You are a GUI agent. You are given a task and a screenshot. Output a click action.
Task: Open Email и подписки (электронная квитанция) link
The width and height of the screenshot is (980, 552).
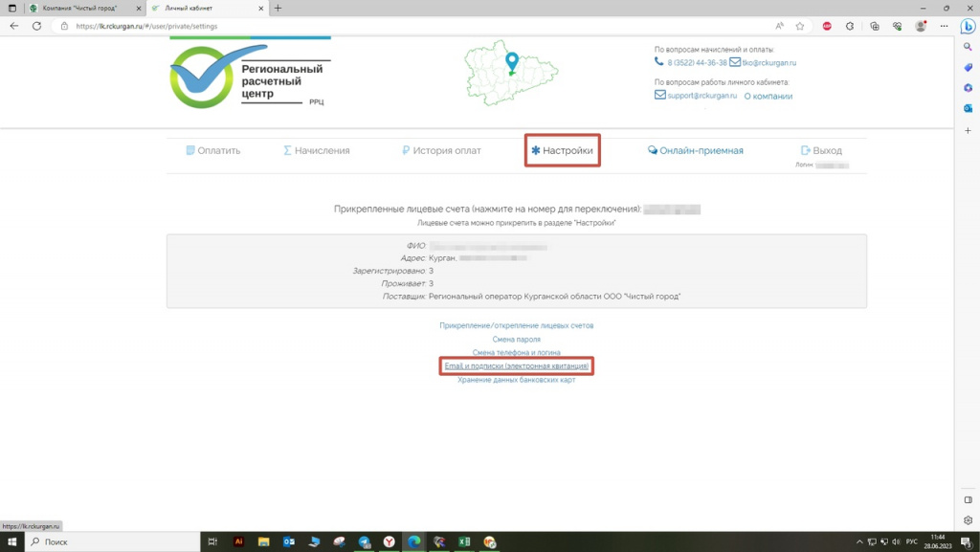pos(516,365)
